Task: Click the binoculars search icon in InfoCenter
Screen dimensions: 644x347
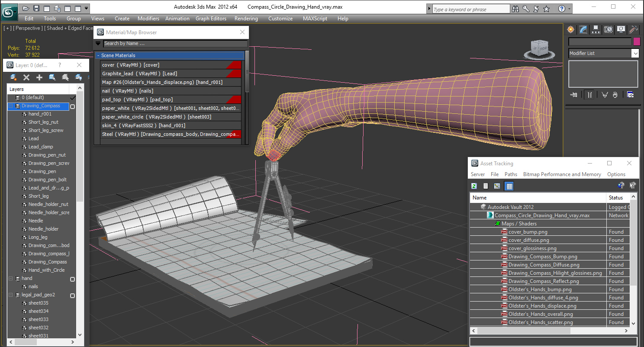Action: coord(515,9)
